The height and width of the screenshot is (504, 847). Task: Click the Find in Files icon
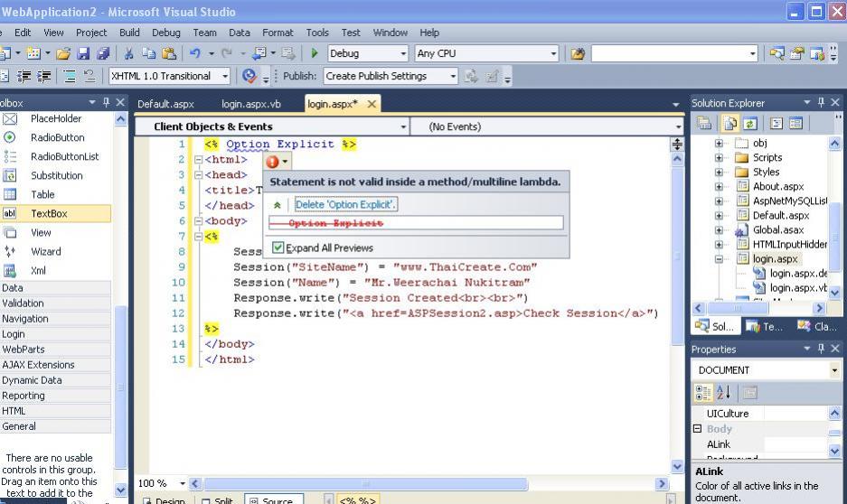click(x=578, y=53)
